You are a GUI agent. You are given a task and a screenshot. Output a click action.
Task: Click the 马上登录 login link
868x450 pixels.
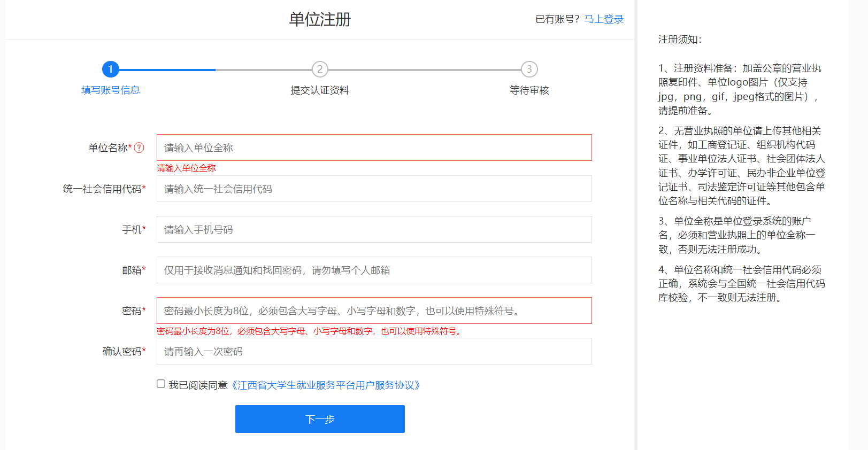coord(604,19)
